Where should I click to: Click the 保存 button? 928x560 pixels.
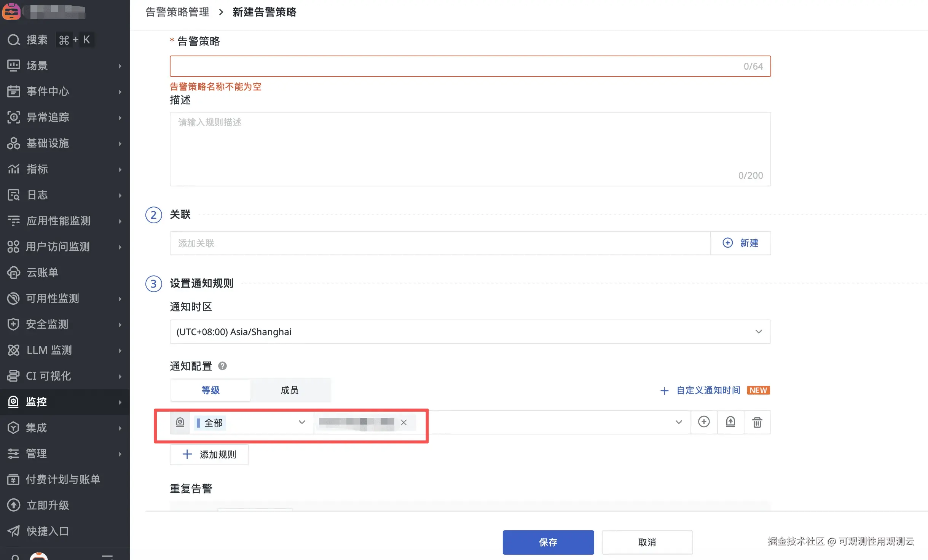coord(548,542)
